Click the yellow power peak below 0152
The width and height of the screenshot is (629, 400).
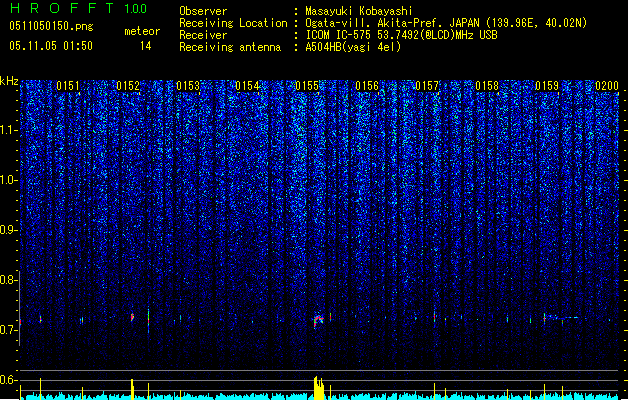(x=132, y=389)
